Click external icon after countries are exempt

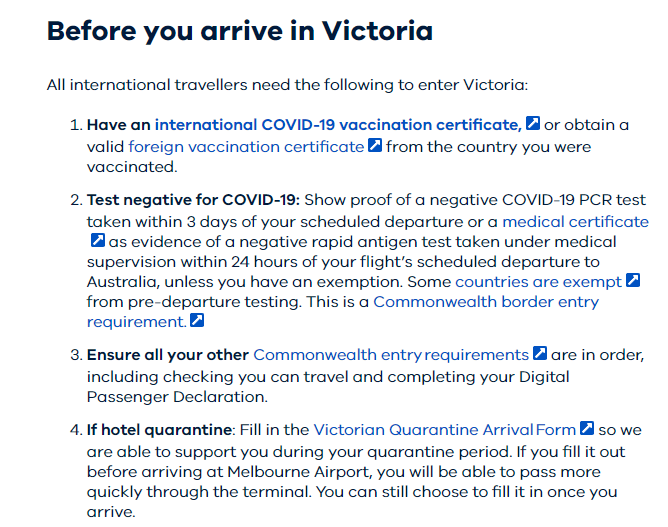pyautogui.click(x=633, y=280)
